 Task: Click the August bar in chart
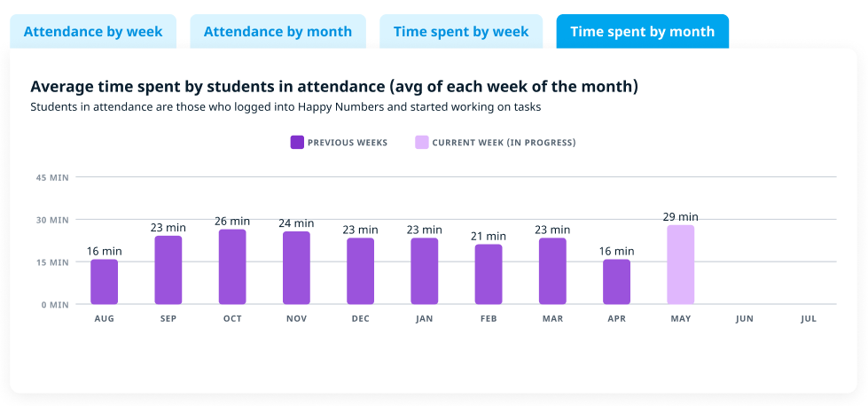[x=104, y=282]
